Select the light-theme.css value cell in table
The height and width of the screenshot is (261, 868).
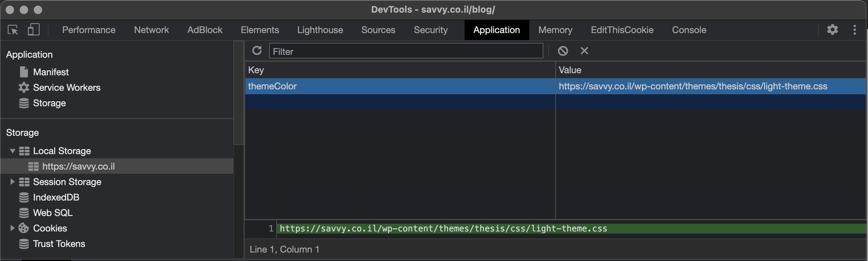pyautogui.click(x=711, y=86)
